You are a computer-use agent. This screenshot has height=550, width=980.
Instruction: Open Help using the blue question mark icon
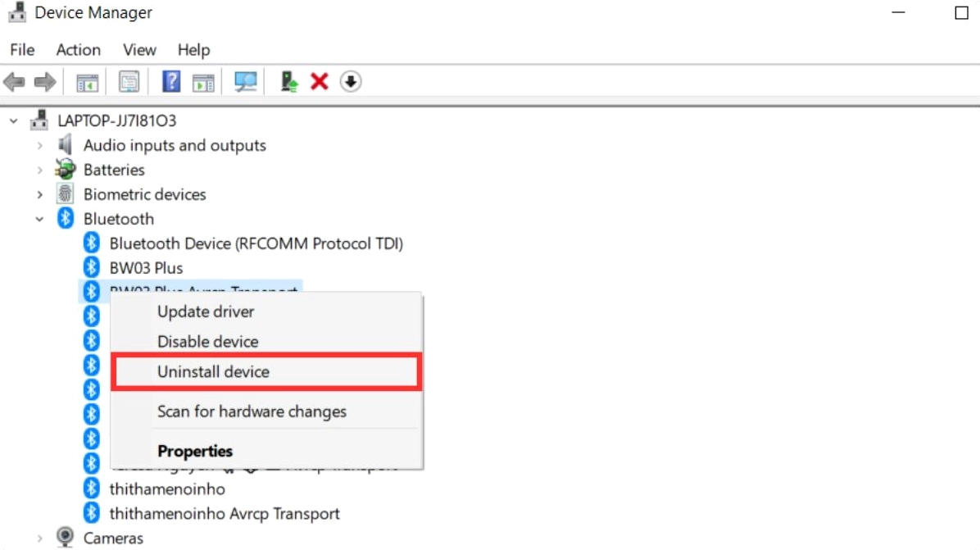(170, 81)
